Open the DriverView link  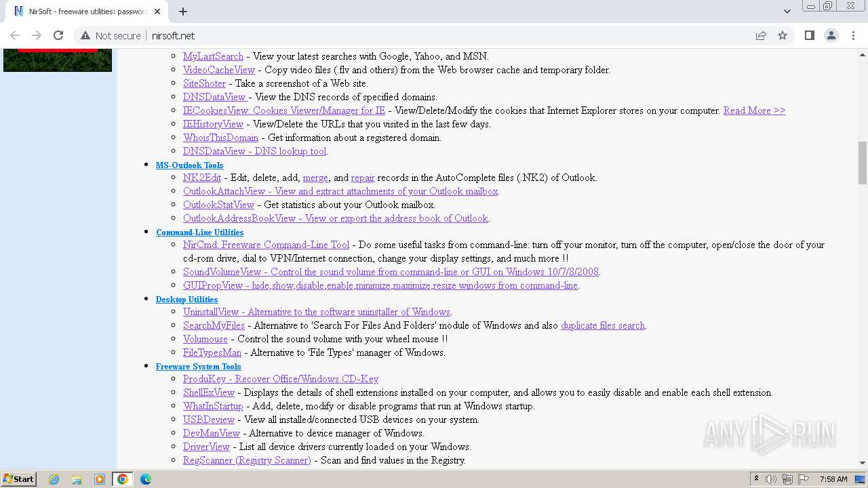click(206, 447)
